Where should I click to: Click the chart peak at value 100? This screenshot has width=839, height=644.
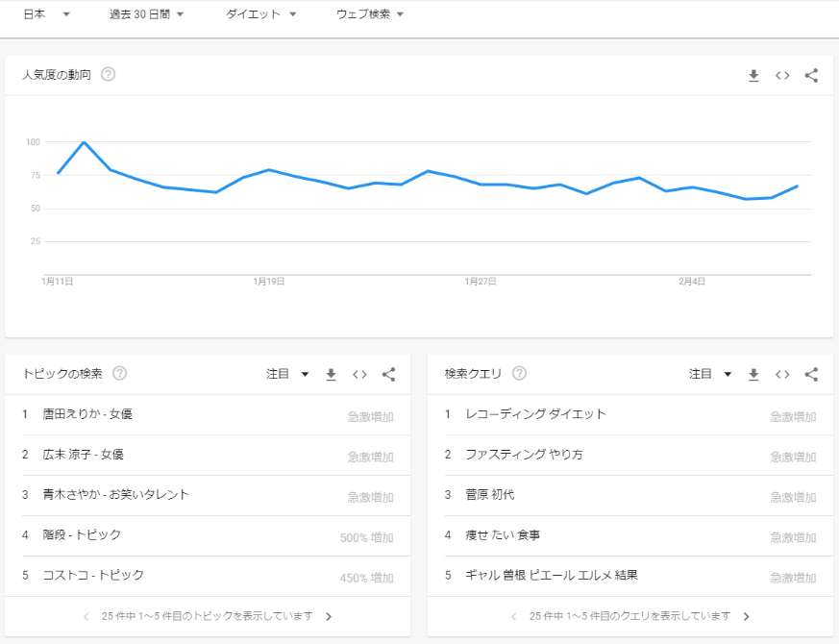[x=85, y=142]
